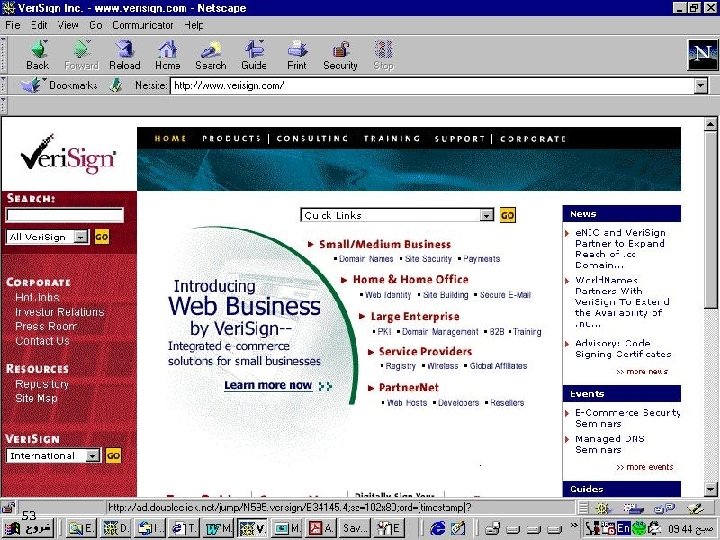Open the Communicator menu
Screen dimensions: 720x540
143,25
